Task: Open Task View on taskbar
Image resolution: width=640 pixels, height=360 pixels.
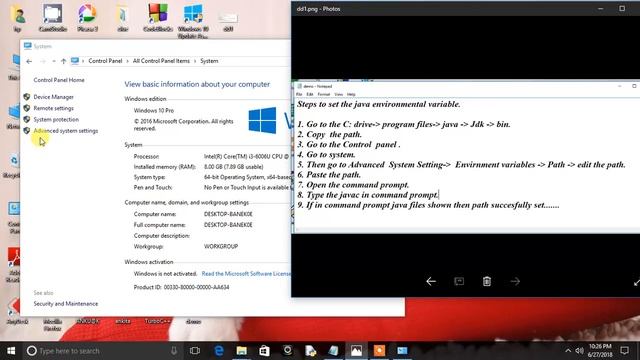Action: tap(195, 351)
